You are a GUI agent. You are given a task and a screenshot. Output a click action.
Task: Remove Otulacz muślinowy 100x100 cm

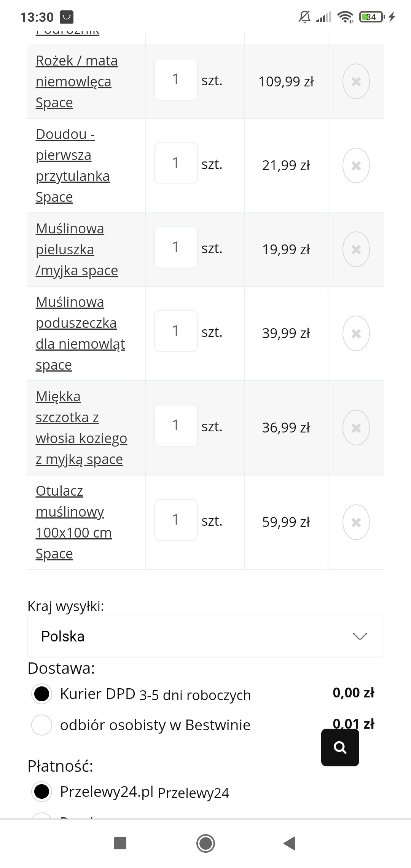(x=356, y=522)
